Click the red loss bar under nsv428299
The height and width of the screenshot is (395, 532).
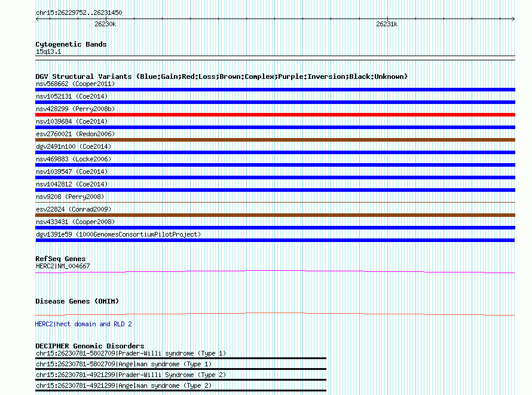pos(275,115)
